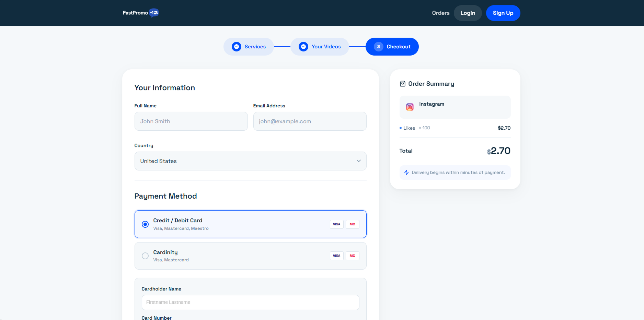Click the 'Visa, Mastercard' subtitle under Cardinity
Image resolution: width=644 pixels, height=320 pixels.
point(171,260)
